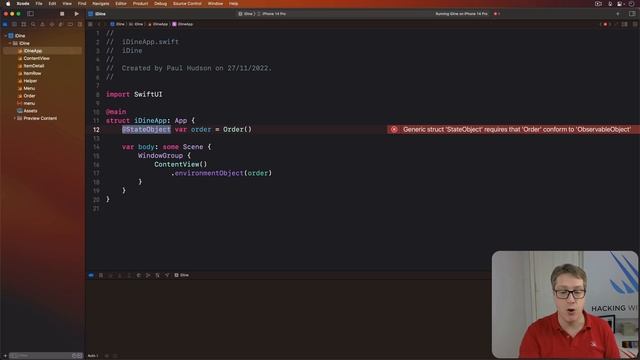Choose the iPhone 14 Pro destination
Image resolution: width=640 pixels, height=360 pixels.
point(272,14)
